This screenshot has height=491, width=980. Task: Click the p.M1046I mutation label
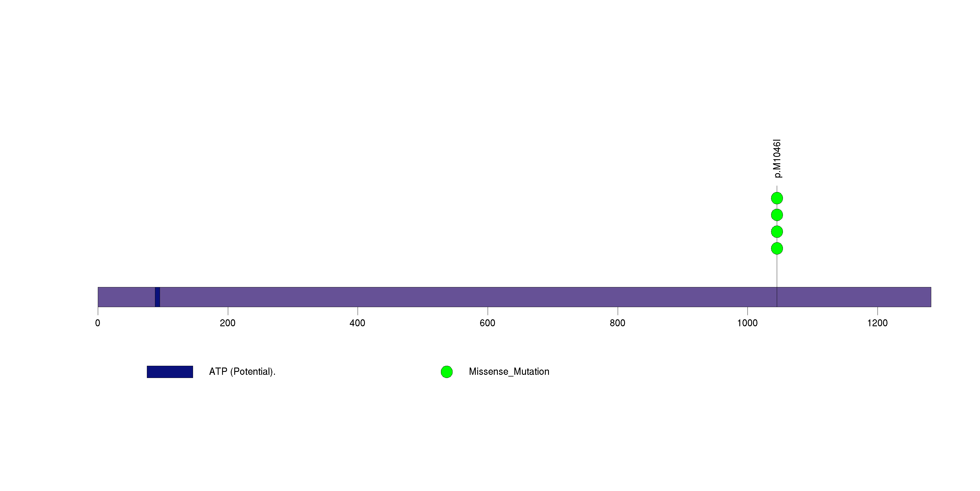coord(777,158)
